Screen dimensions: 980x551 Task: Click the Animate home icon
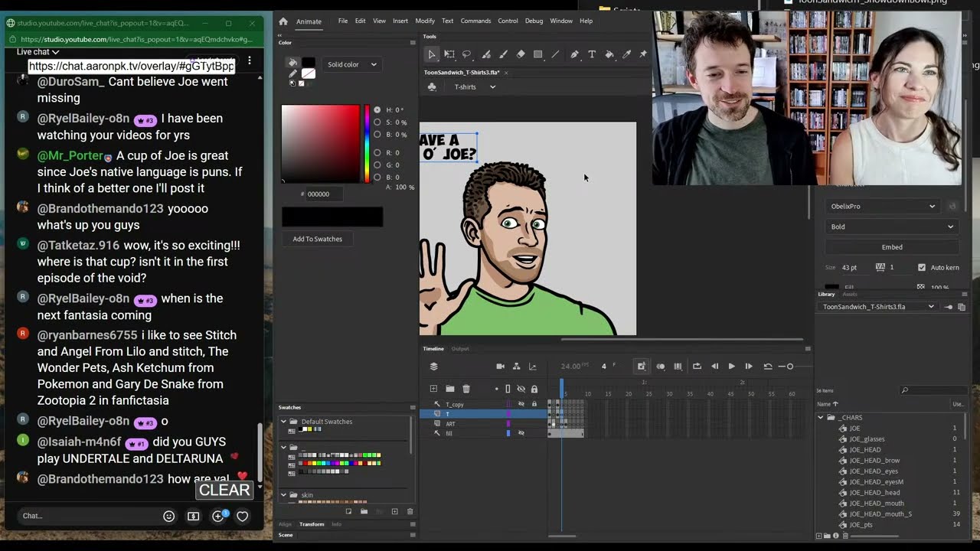(283, 21)
